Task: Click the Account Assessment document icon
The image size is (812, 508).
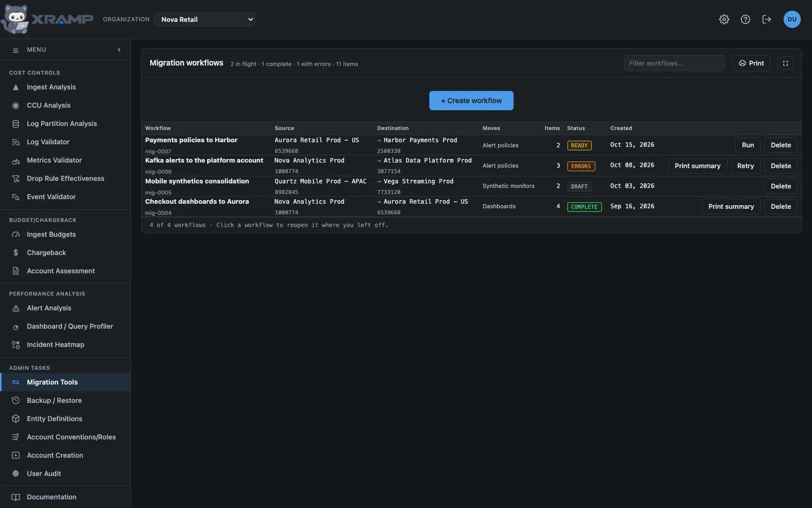Action: pos(16,271)
